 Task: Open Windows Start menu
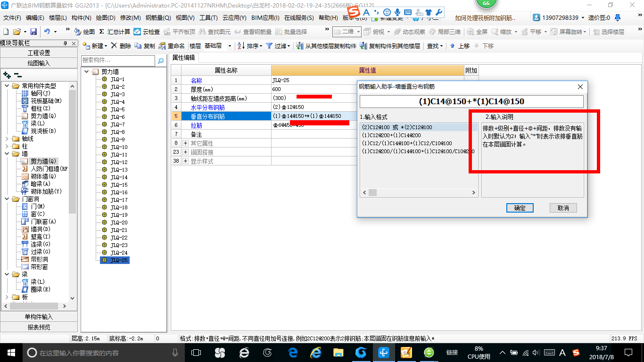(x=11, y=352)
